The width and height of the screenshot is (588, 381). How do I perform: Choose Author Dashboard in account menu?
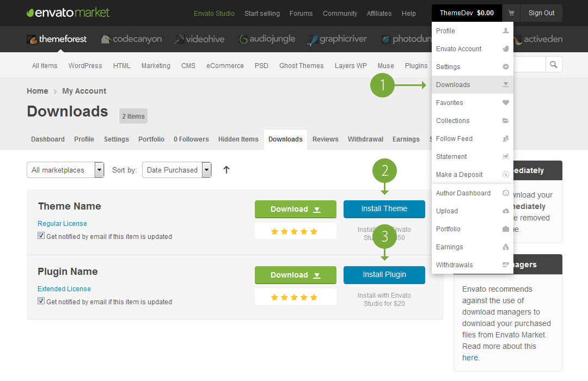tap(473, 193)
